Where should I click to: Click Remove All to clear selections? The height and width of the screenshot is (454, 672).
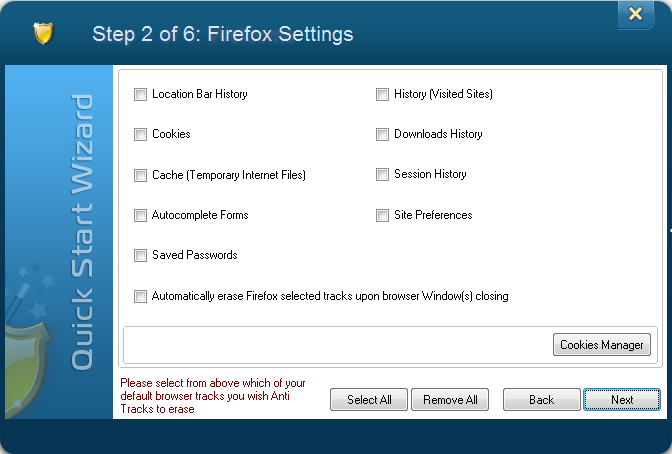[450, 400]
